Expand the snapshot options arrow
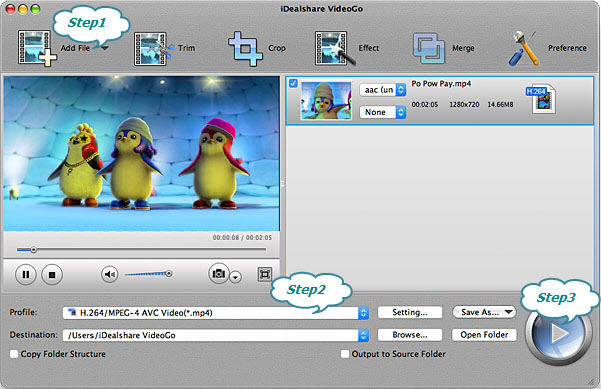Screen dimensions: 601x389 (x=236, y=277)
